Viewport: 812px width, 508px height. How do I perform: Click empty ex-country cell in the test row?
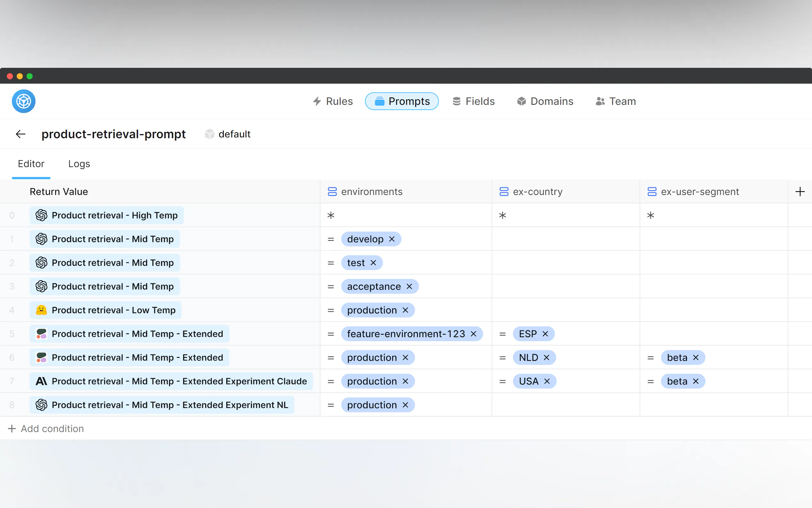[x=565, y=263]
